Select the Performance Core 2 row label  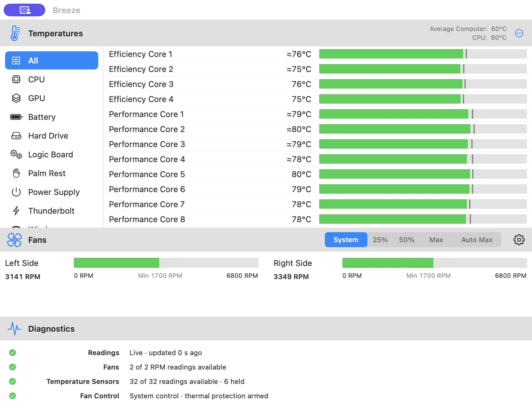(147, 129)
